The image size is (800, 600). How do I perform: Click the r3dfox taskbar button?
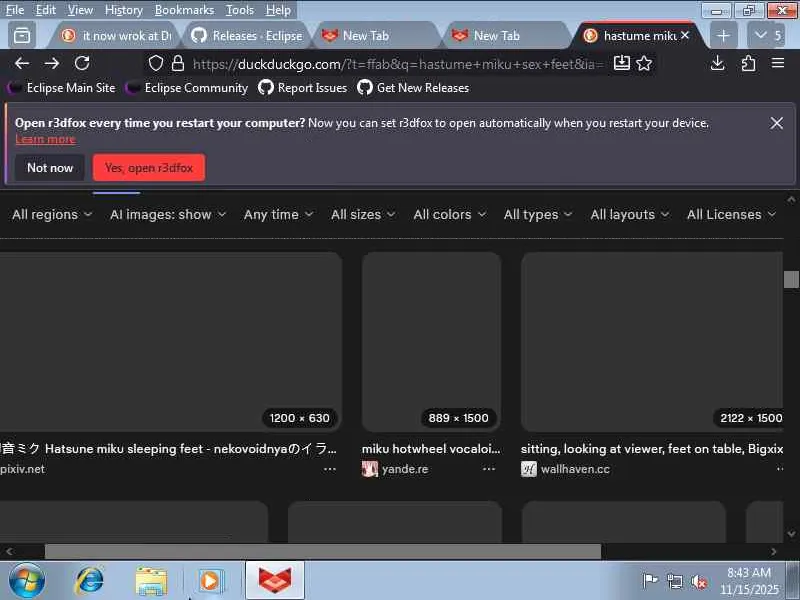[275, 581]
